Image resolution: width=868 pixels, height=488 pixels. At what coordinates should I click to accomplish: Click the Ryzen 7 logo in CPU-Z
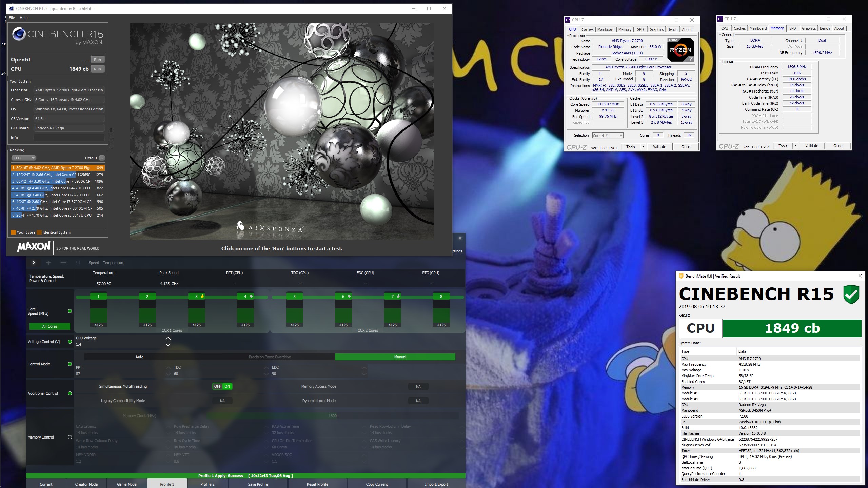click(680, 49)
